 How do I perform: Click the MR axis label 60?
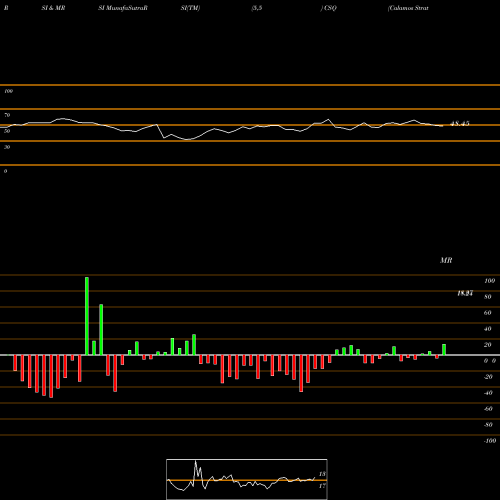[x=488, y=313]
